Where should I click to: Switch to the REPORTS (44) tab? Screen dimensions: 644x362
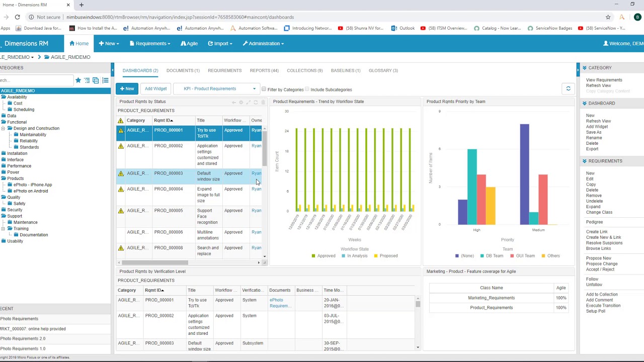264,70
